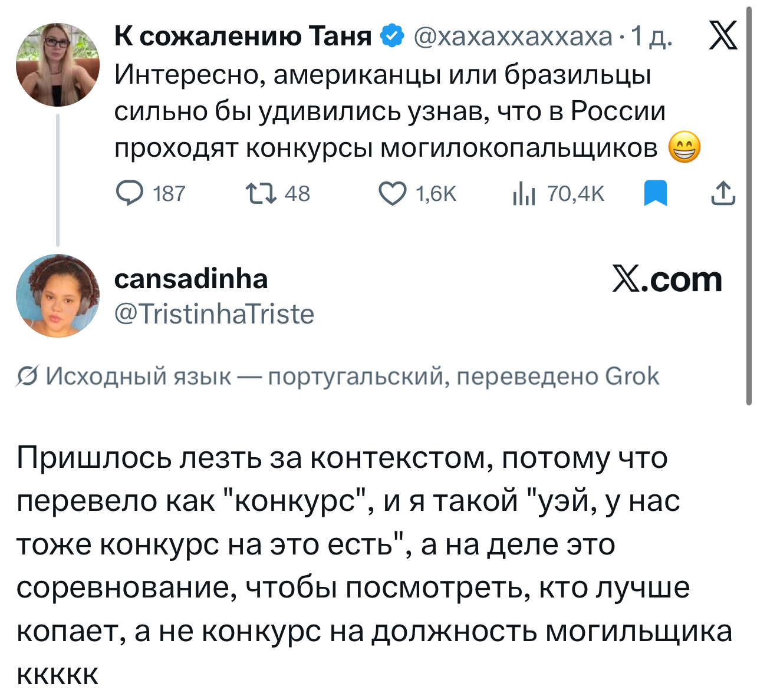Remove bookmark using the blue bookmark icon

tap(655, 193)
